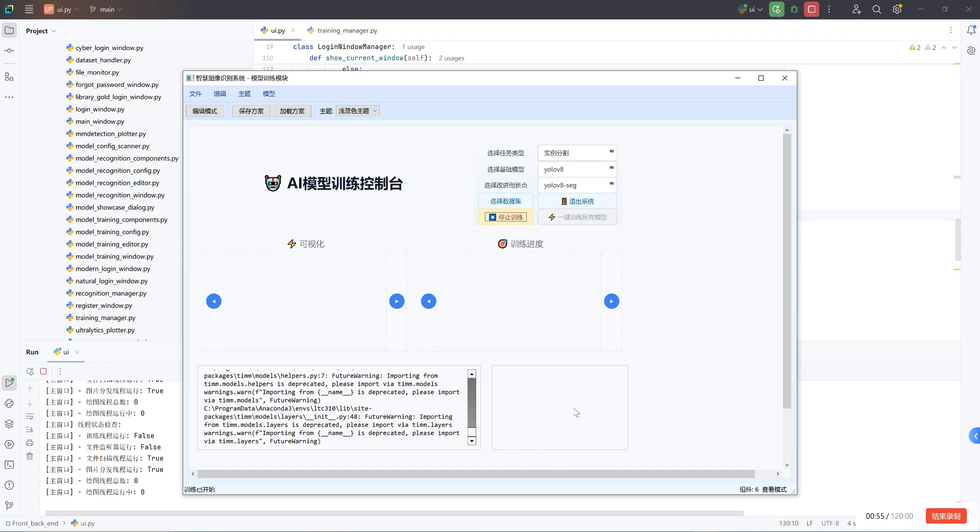Screen dimensions: 980x532
Task: Open the Project tool window folder icon
Action: pos(9,31)
